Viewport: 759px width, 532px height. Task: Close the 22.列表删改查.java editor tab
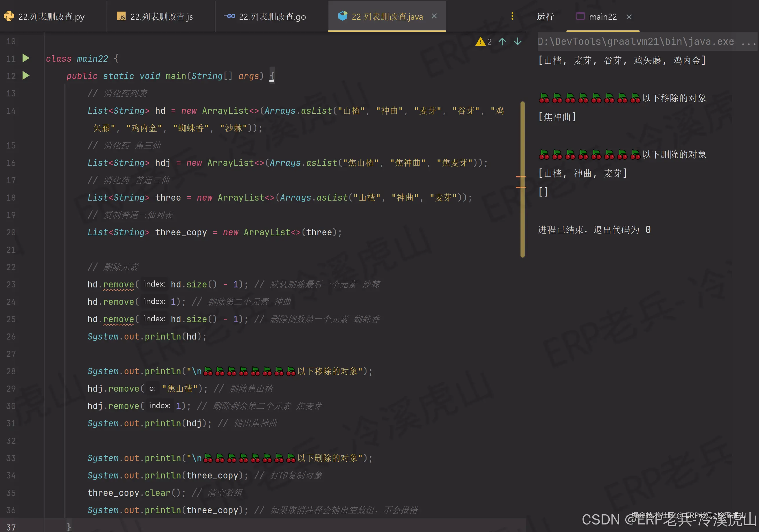pyautogui.click(x=434, y=16)
